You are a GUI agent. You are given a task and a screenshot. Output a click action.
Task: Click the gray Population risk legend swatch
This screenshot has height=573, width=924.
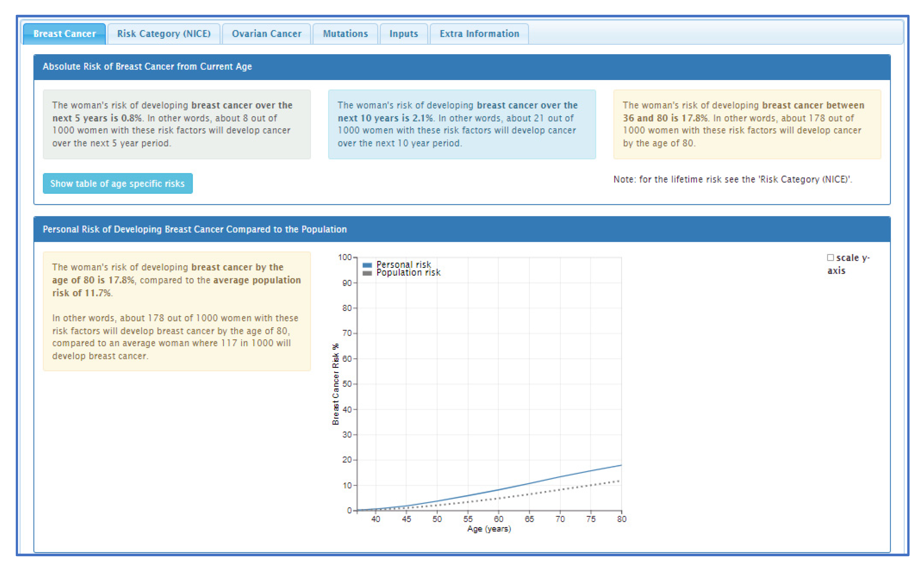pyautogui.click(x=367, y=273)
